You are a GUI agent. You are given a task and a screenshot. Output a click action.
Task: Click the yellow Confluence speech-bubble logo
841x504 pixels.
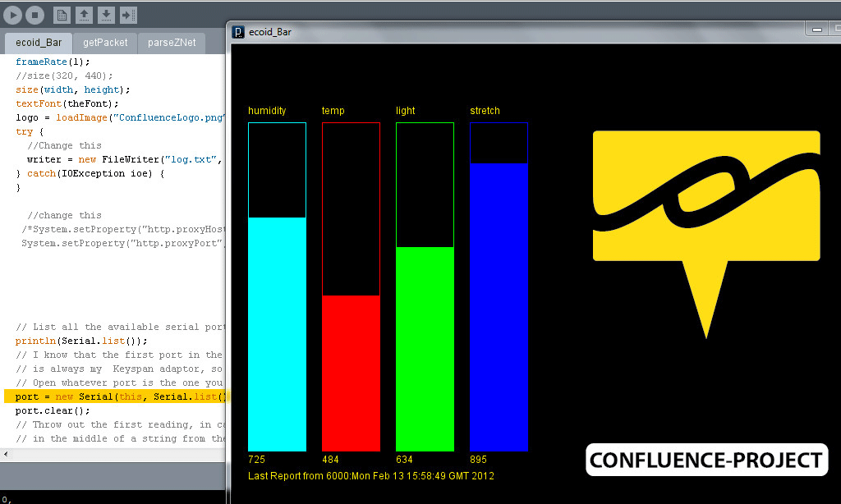pos(705,205)
